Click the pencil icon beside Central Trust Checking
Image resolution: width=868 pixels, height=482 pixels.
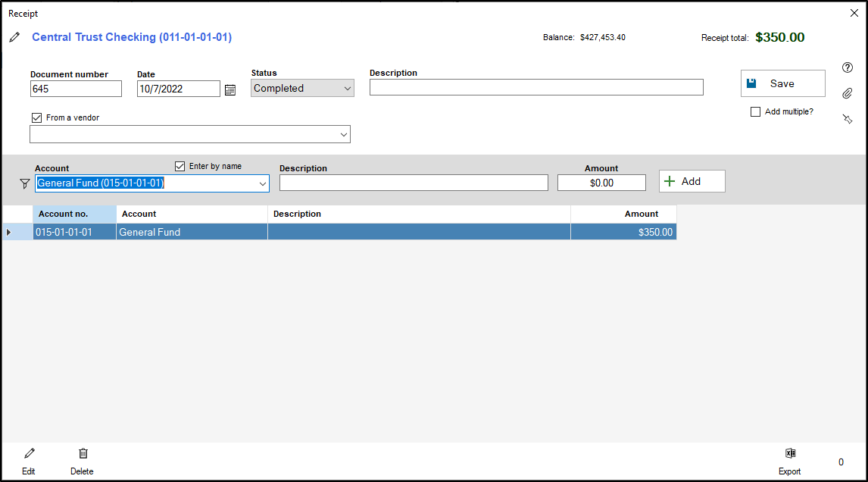coord(14,37)
